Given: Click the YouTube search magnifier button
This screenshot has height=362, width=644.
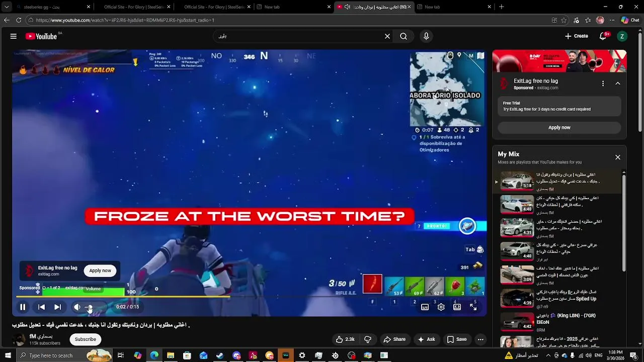Looking at the screenshot, I should click(404, 36).
